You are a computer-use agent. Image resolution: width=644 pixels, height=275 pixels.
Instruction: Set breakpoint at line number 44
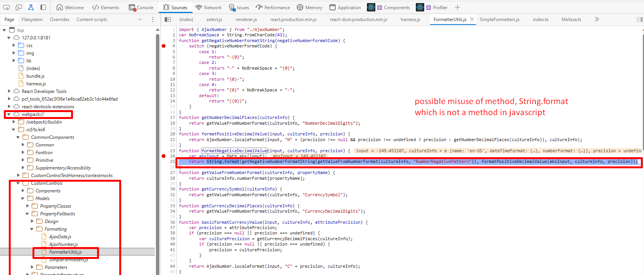pyautogui.click(x=172, y=266)
